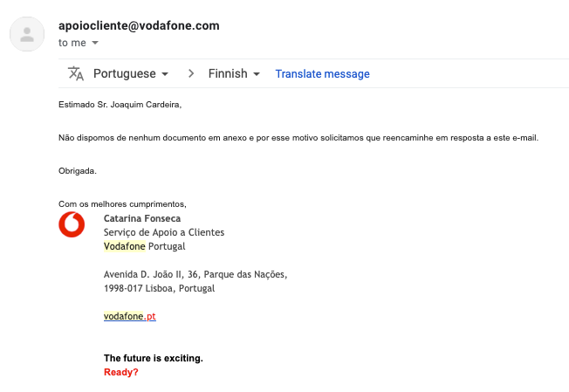Click the highlighted Vodafone Portugal text

(x=144, y=246)
